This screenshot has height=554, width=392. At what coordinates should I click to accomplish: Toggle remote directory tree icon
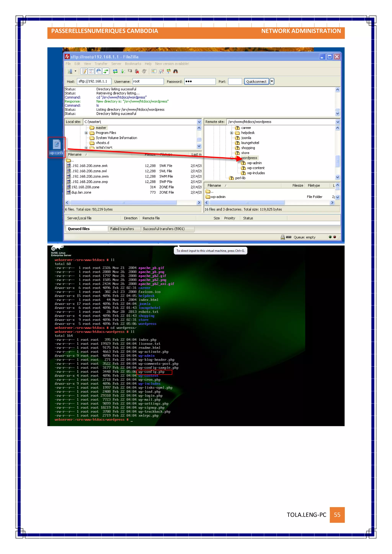point(99,71)
